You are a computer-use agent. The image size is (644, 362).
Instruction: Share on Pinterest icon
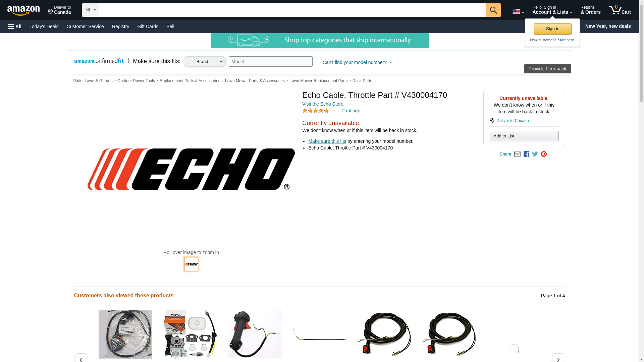click(x=544, y=154)
